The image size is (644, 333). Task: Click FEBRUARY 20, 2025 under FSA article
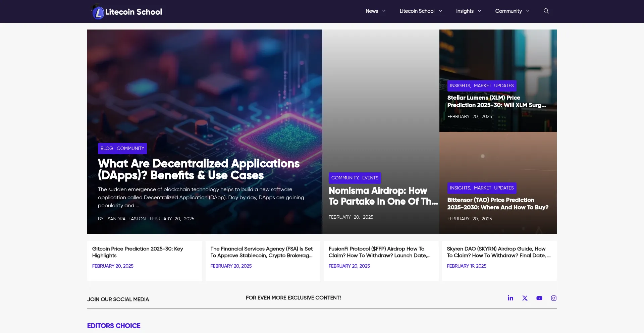click(x=231, y=266)
